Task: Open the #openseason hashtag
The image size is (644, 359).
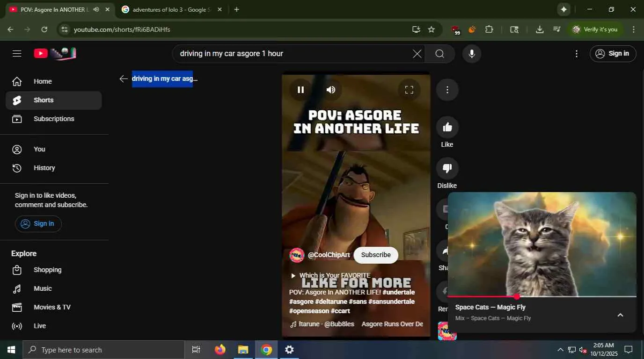Action: (309, 311)
